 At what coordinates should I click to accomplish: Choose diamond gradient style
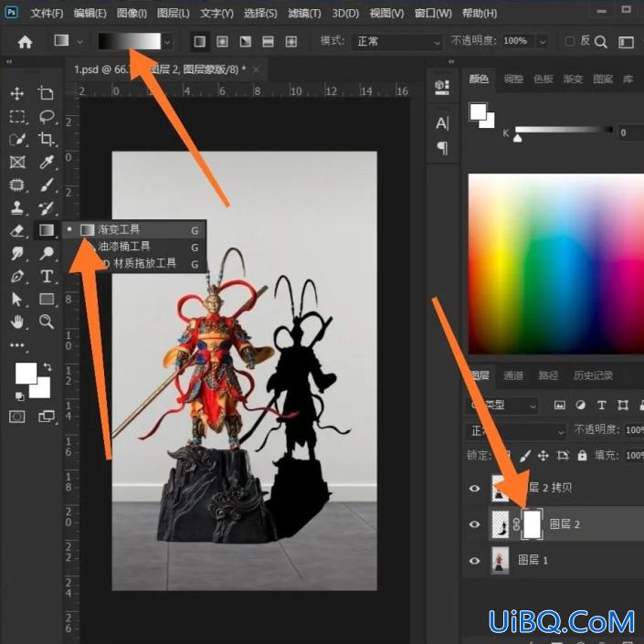(290, 41)
